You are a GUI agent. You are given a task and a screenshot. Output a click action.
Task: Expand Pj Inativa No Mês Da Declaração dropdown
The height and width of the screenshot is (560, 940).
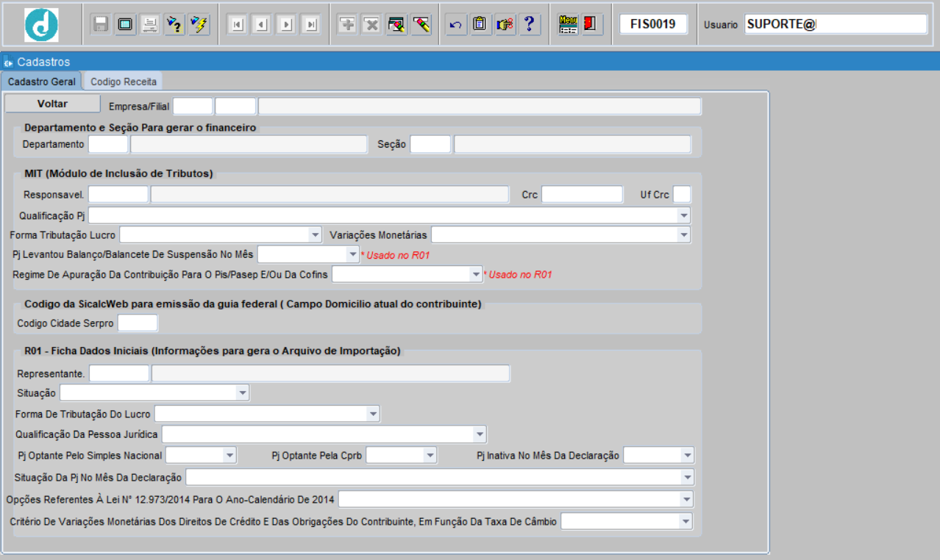(687, 455)
